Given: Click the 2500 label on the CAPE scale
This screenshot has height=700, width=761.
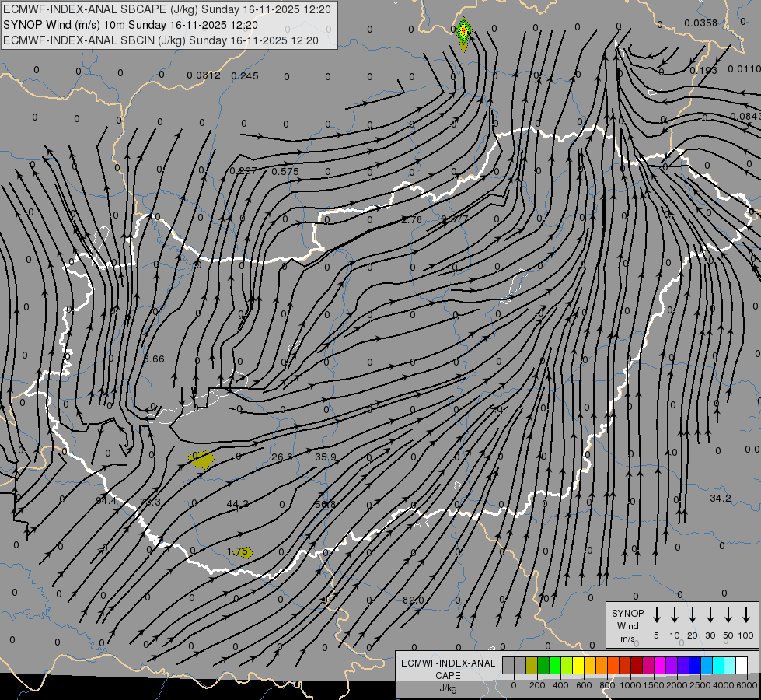Looking at the screenshot, I should point(700,685).
